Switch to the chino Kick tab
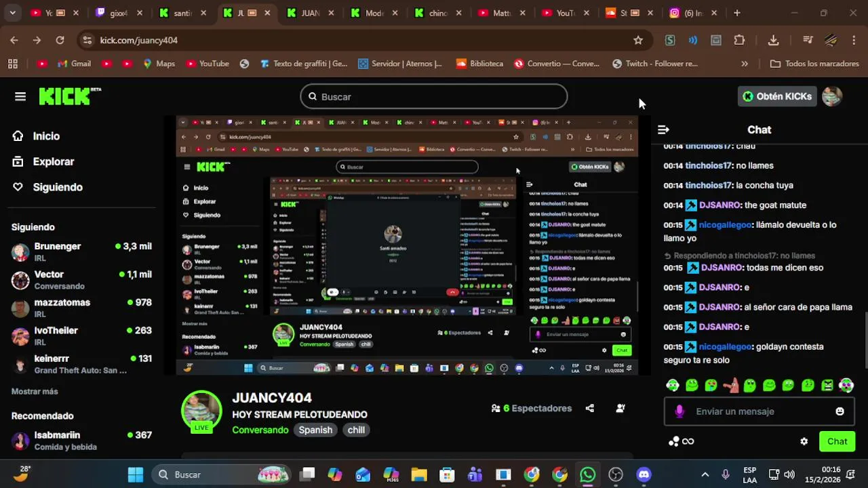This screenshot has width=868, height=488. coord(439,13)
